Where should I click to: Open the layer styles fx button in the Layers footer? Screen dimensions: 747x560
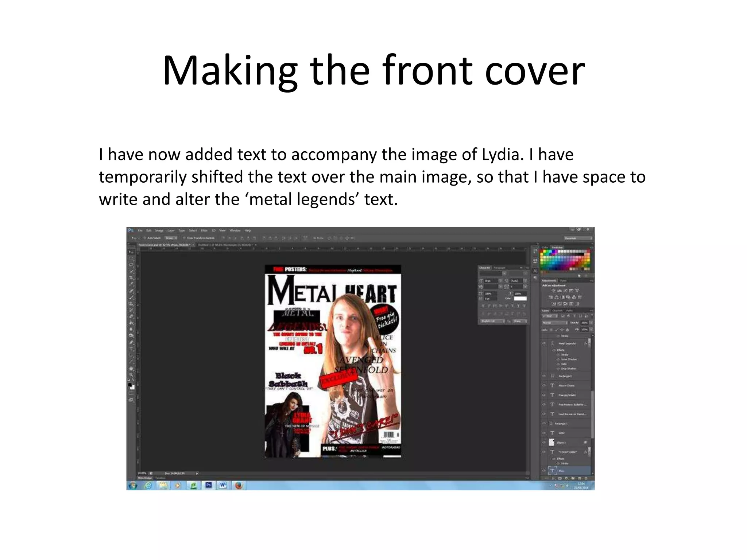[553, 478]
